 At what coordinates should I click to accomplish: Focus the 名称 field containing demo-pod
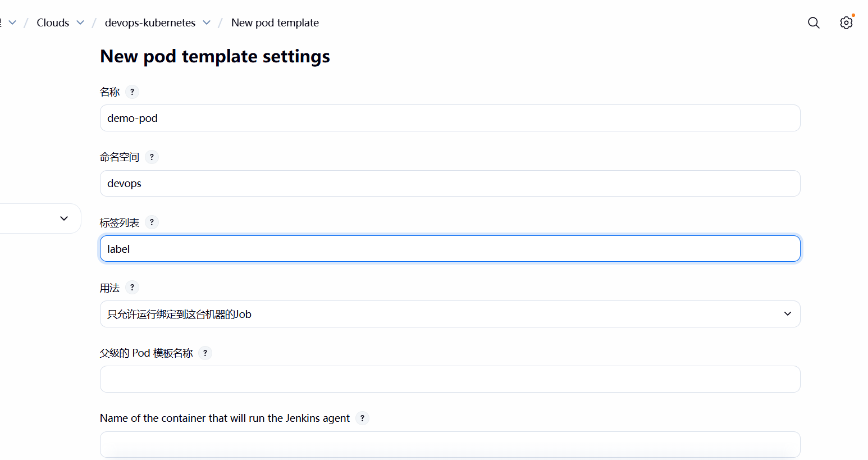point(450,118)
